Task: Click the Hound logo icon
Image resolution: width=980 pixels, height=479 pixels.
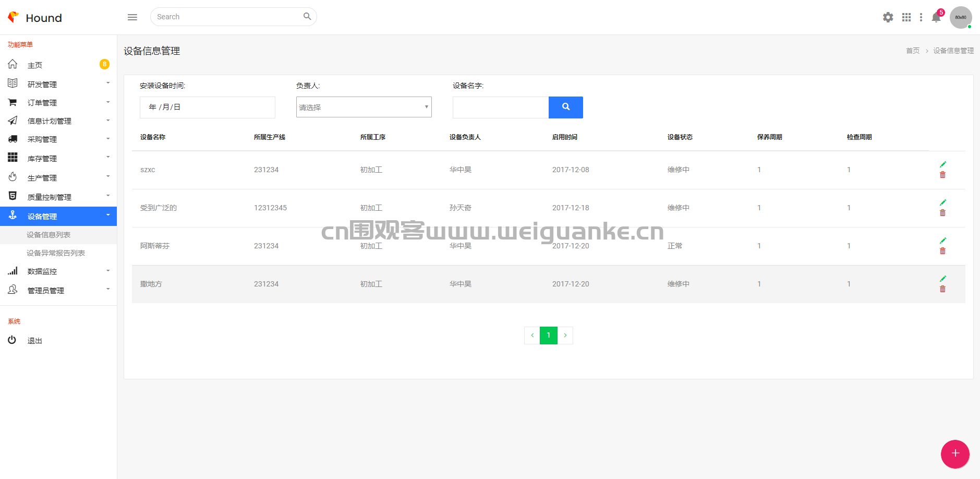Action: (14, 17)
